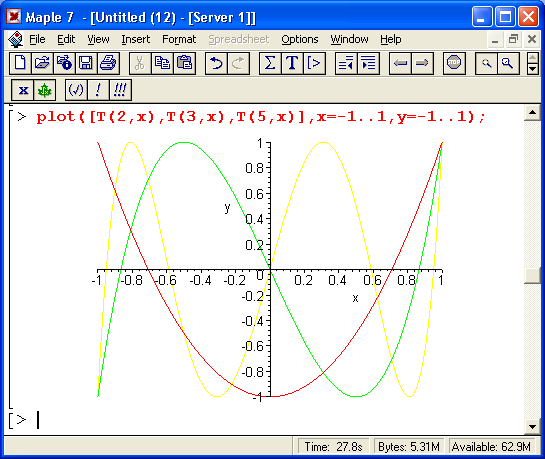Stop computation with the STOP icon
545x459 pixels.
tap(454, 63)
